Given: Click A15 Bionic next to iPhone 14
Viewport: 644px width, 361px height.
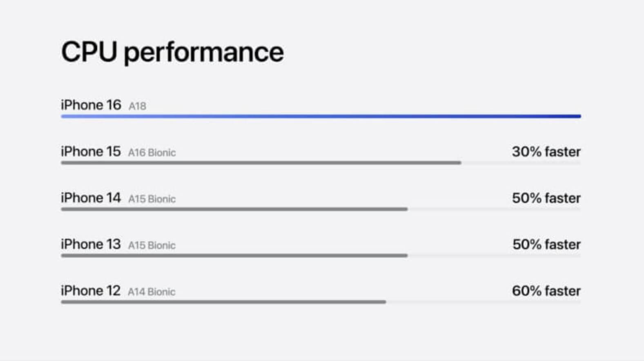Looking at the screenshot, I should (x=152, y=199).
